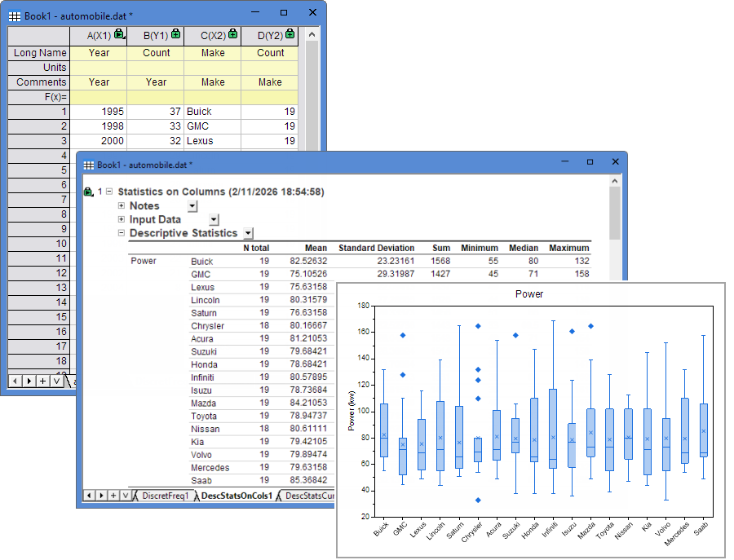Select the DescStatsOnCols1 sheet tab

pyautogui.click(x=236, y=496)
